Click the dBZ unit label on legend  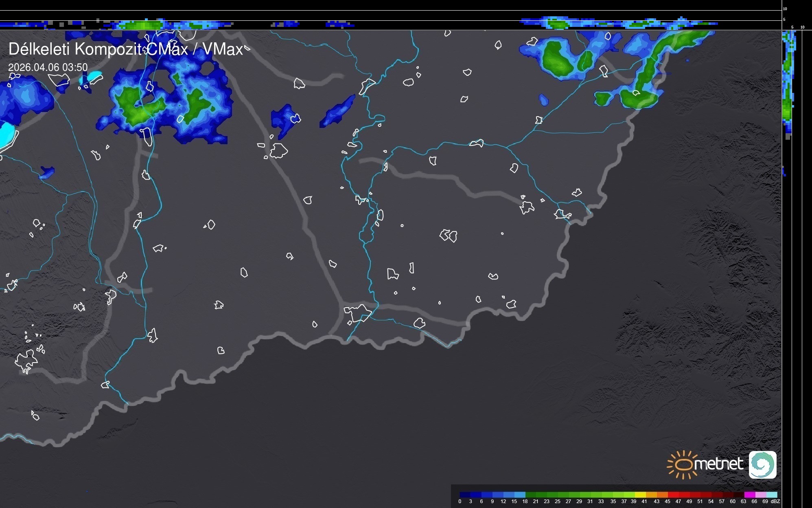click(775, 501)
